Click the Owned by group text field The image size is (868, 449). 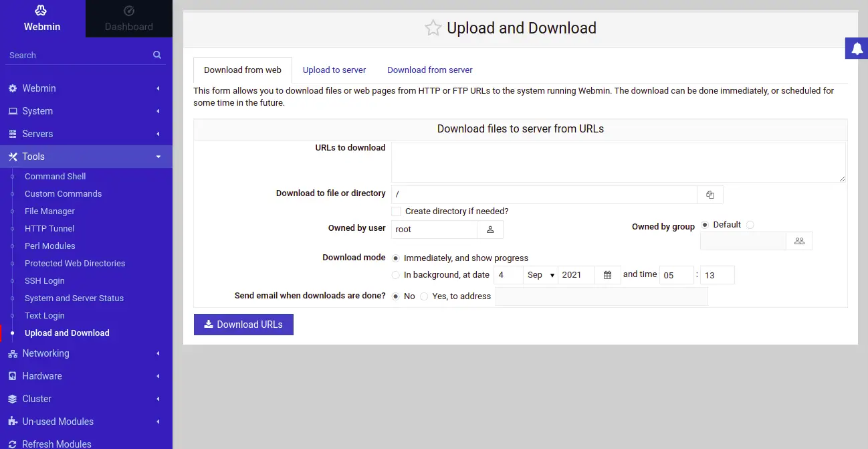(743, 241)
